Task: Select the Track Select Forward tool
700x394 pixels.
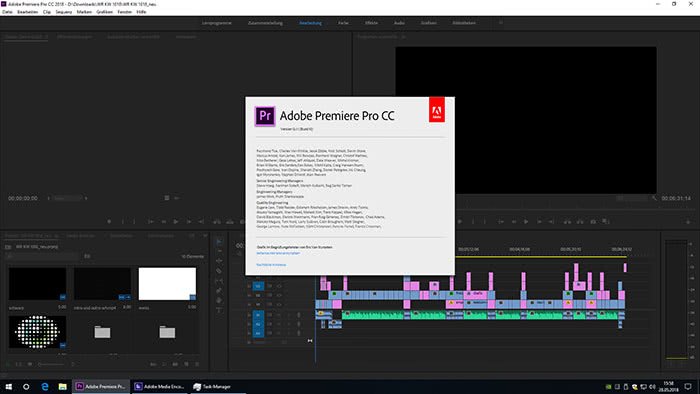Action: pos(219,251)
